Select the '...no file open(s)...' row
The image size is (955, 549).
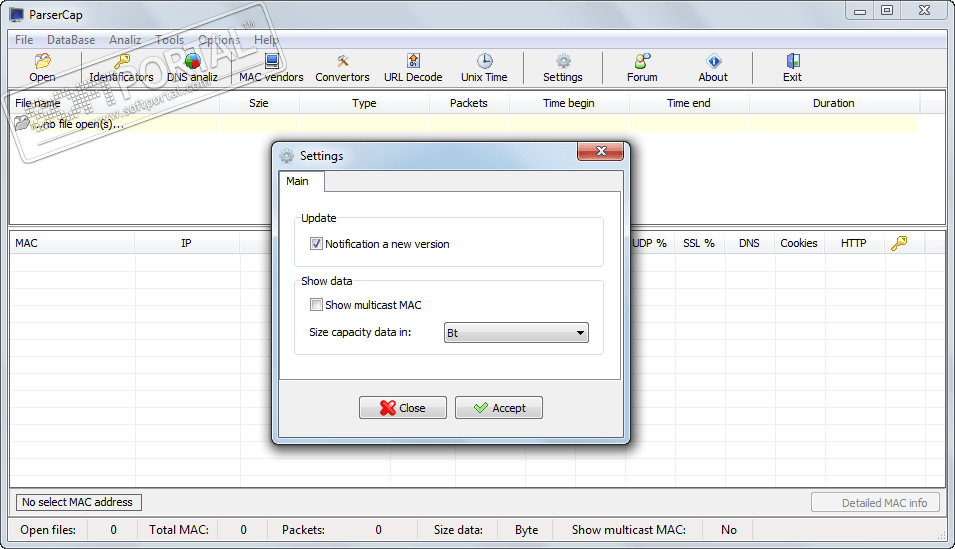point(464,123)
